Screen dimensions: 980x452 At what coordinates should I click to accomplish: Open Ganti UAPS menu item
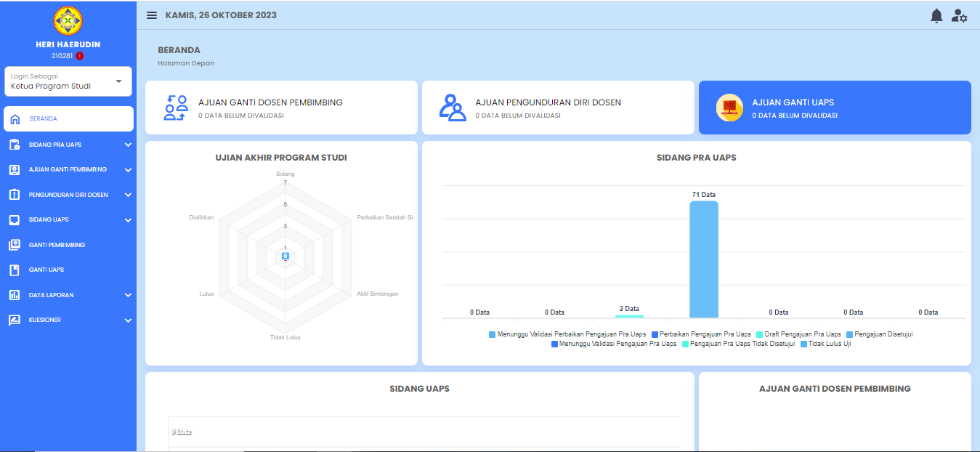[x=68, y=270]
